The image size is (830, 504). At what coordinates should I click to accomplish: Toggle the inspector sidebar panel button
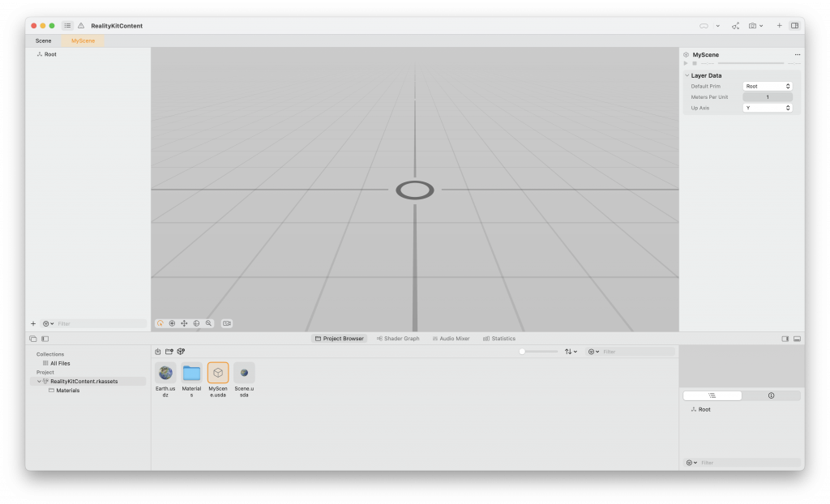[x=794, y=25]
